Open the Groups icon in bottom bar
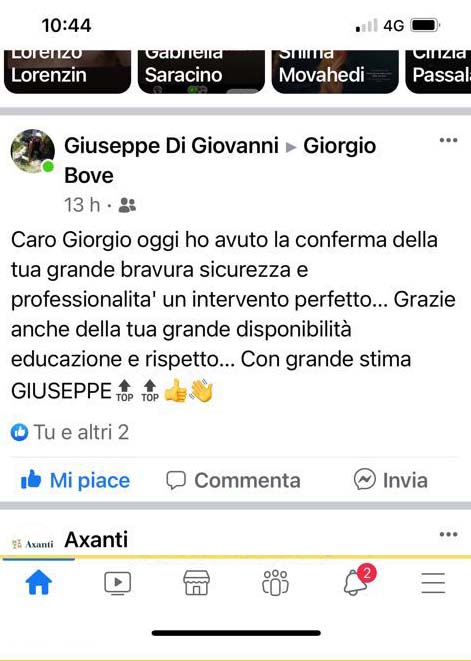Viewport: 471px width, 661px height. (x=275, y=583)
